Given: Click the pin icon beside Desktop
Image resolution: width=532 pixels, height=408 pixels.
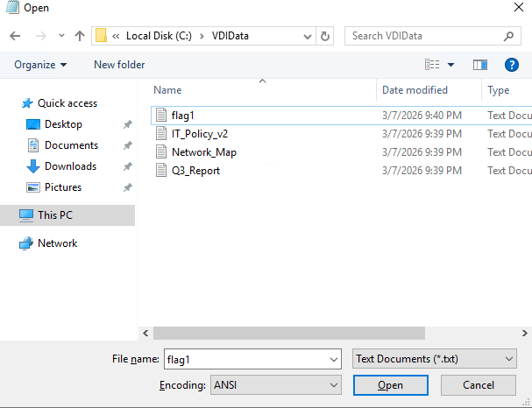Looking at the screenshot, I should [x=127, y=124].
